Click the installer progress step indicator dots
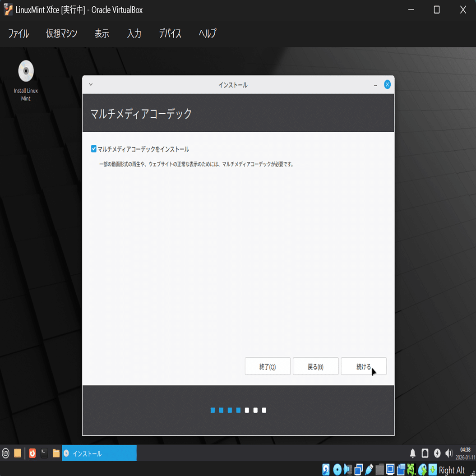This screenshot has height=476, width=476. pos(238,410)
